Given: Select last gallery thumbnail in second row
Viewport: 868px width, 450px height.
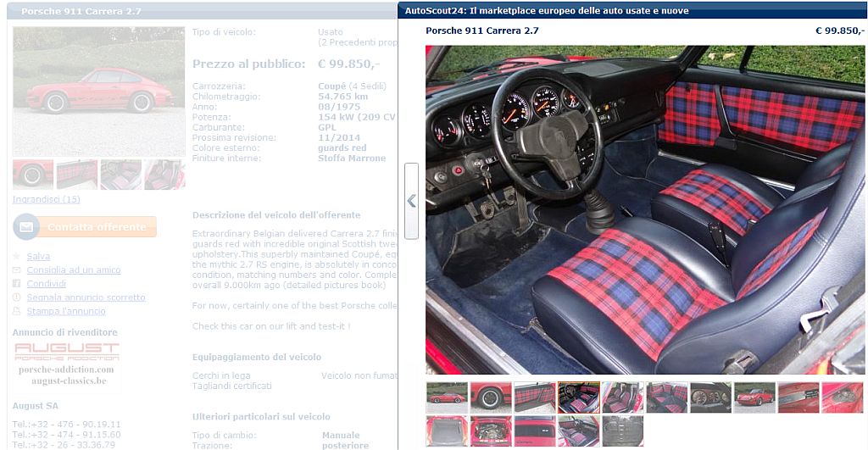Looking at the screenshot, I should click(x=623, y=431).
